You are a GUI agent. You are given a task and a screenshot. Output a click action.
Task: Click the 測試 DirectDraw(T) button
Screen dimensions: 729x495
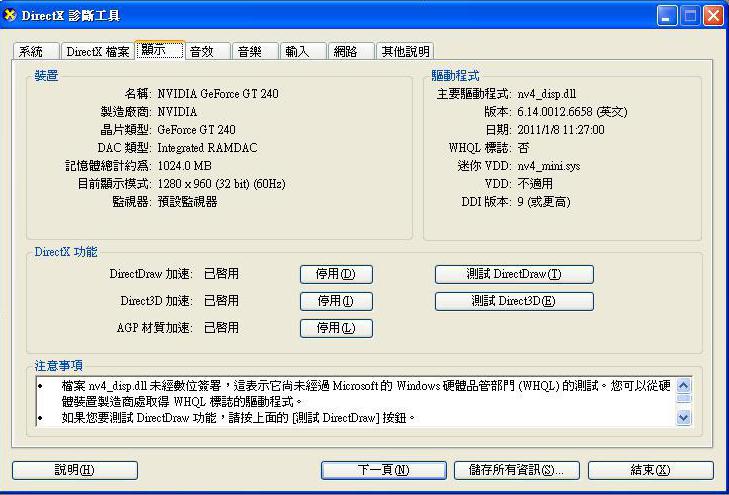click(x=514, y=274)
